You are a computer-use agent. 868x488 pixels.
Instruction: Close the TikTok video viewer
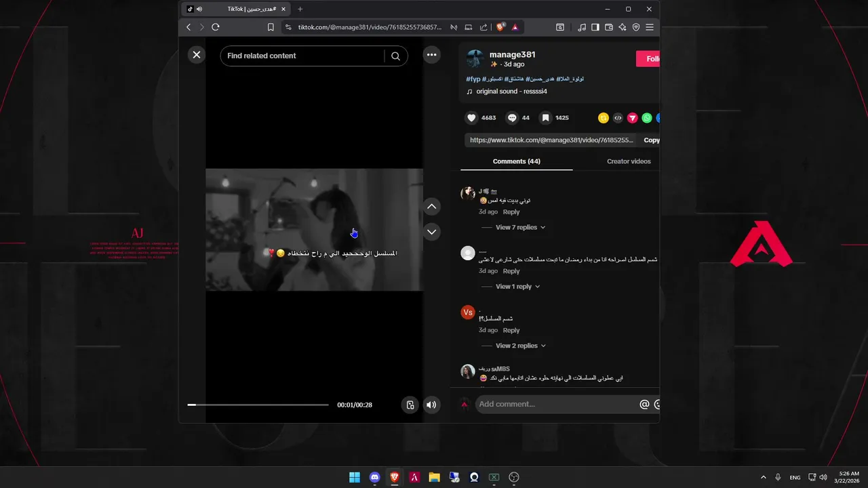(x=197, y=55)
